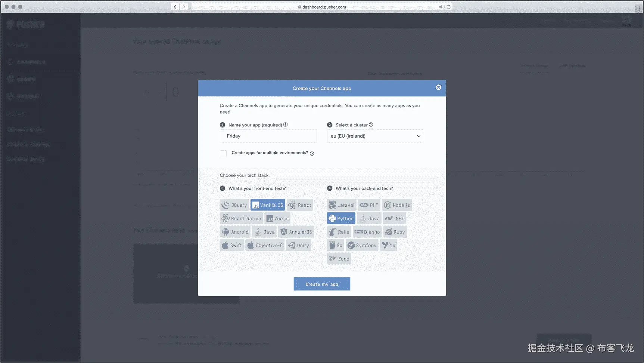The height and width of the screenshot is (363, 644).
Task: Choose Python back-end tech
Action: click(x=341, y=218)
